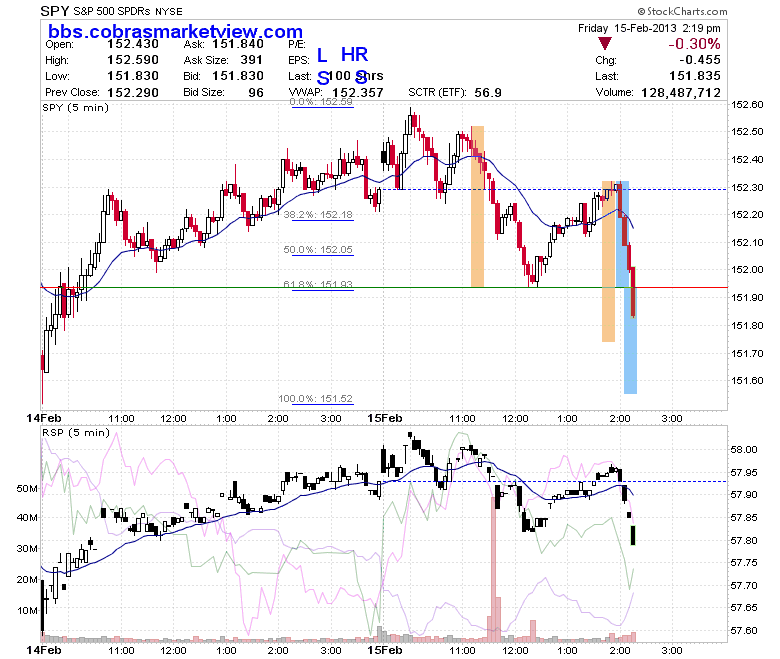Click the 152.00 price axis label
This screenshot has height=659, width=780.
pos(747,270)
